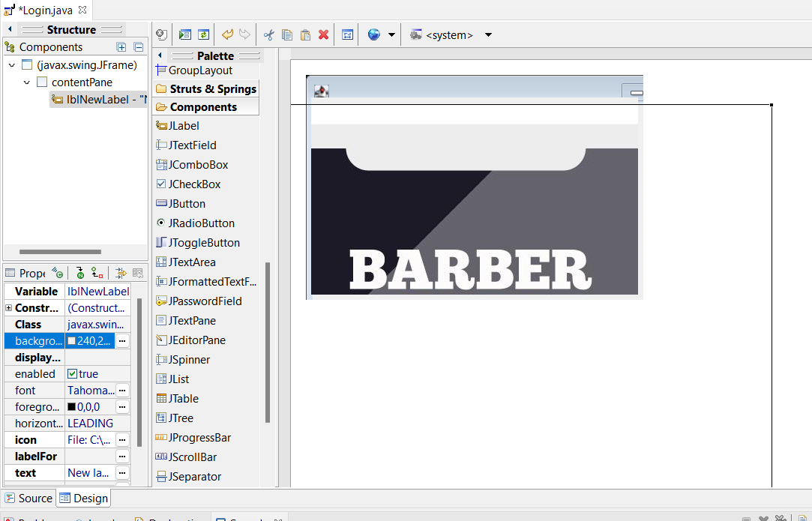Image resolution: width=812 pixels, height=521 pixels.
Task: Click the Cut scissors icon
Action: (268, 34)
